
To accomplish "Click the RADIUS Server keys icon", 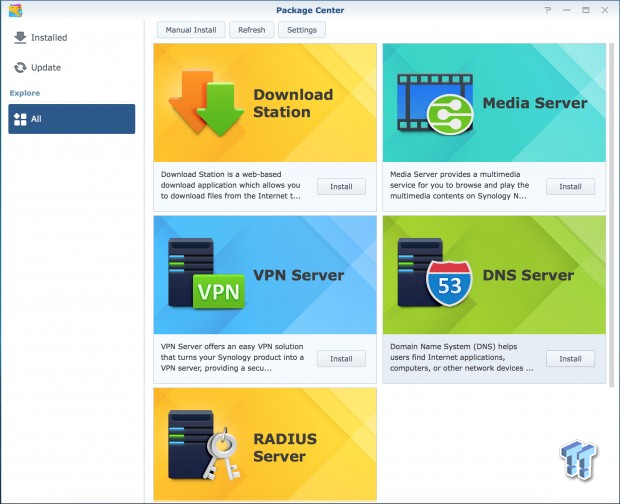I will click(x=204, y=445).
